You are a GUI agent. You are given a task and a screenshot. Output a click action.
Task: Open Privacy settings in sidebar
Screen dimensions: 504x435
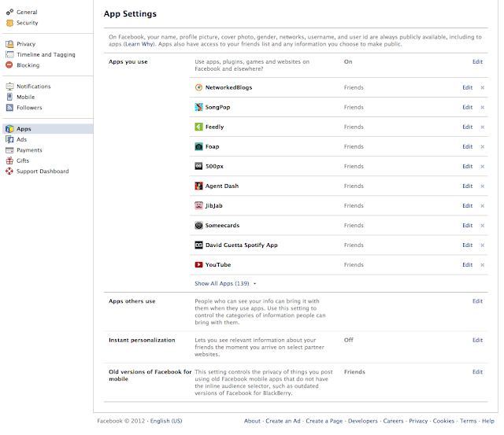(26, 44)
